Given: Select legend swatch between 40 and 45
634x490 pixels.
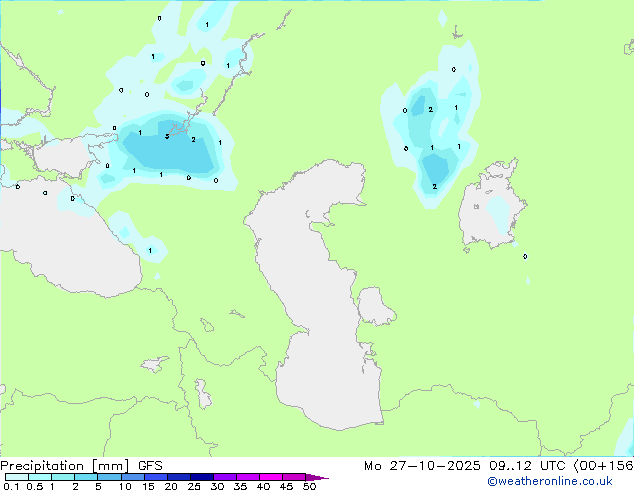Looking at the screenshot, I should (271, 477).
